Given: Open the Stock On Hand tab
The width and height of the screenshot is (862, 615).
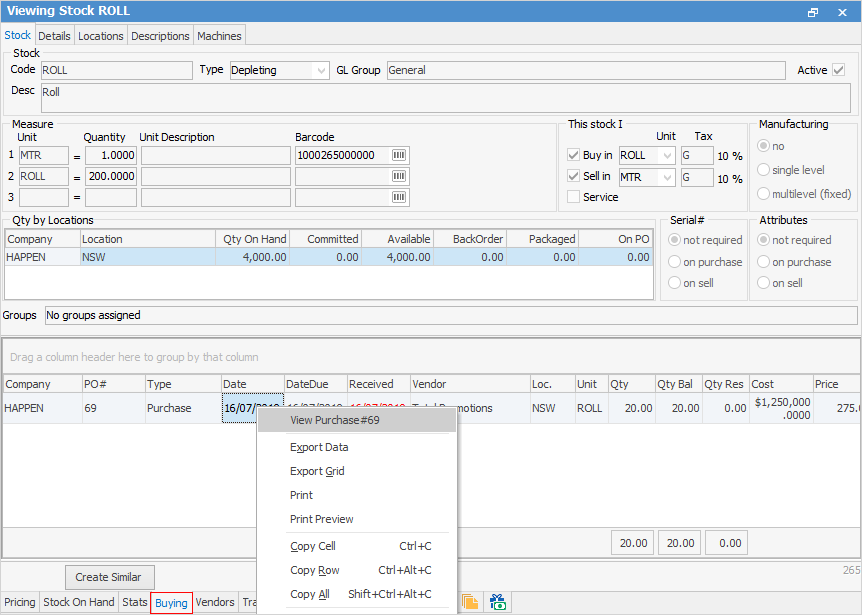Looking at the screenshot, I should tap(79, 602).
